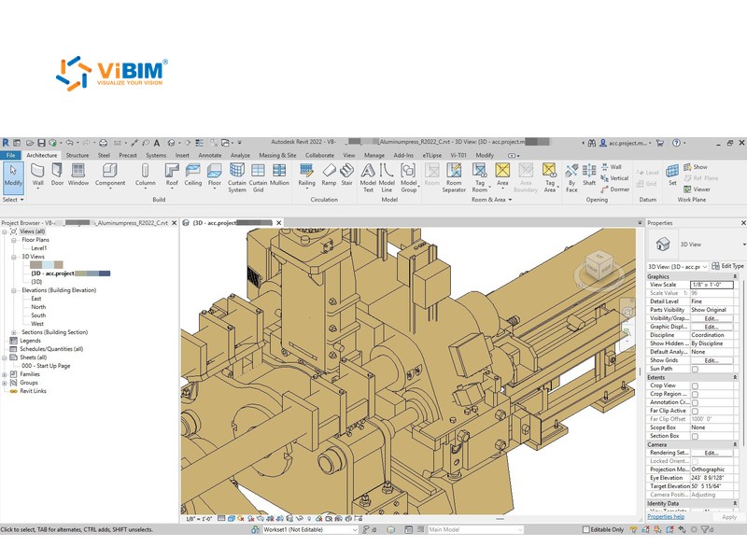The height and width of the screenshot is (560, 747).
Task: Select the Mullion tool
Action: [x=279, y=175]
